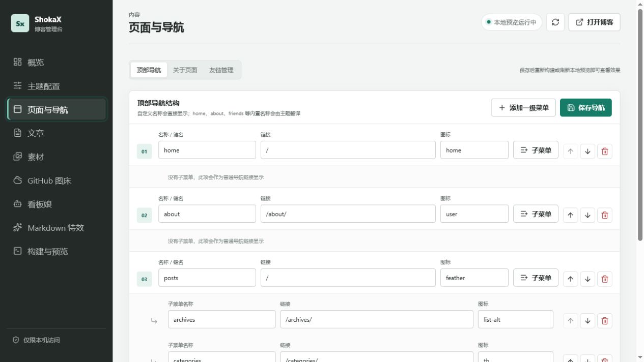The width and height of the screenshot is (644, 362).
Task: Focus the name field containing about
Action: [x=207, y=214]
